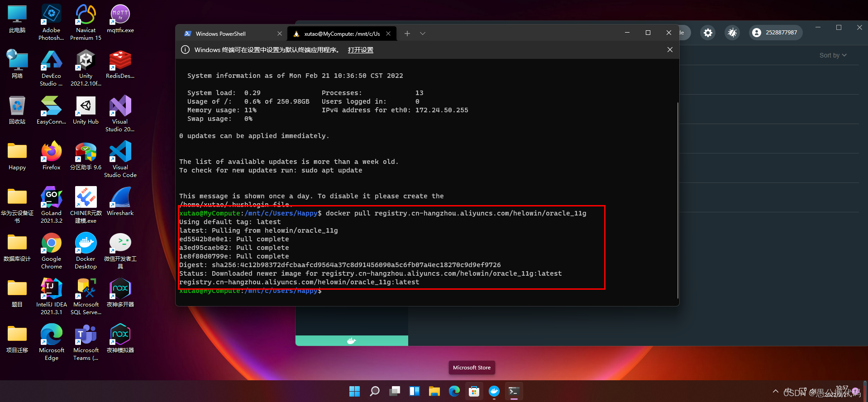
Task: Open Task View from the taskbar
Action: (394, 391)
